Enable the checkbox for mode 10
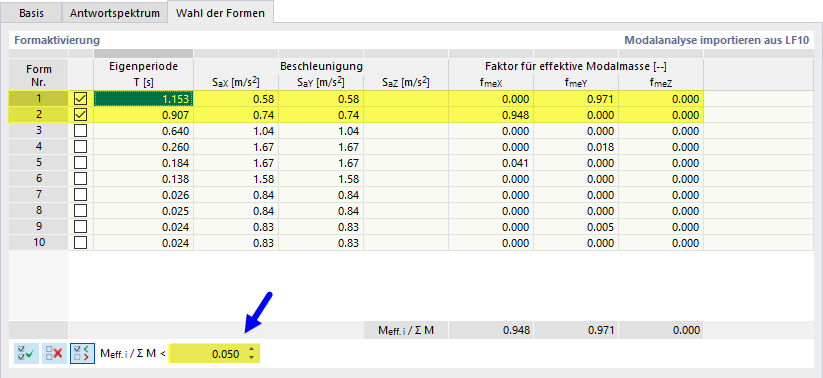 click(81, 243)
